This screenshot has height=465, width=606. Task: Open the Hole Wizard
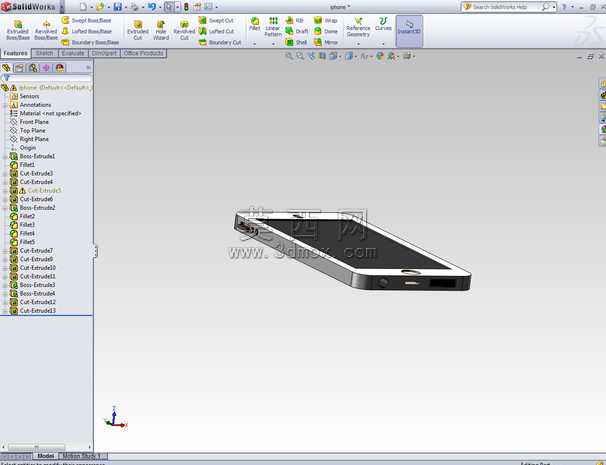(161, 30)
